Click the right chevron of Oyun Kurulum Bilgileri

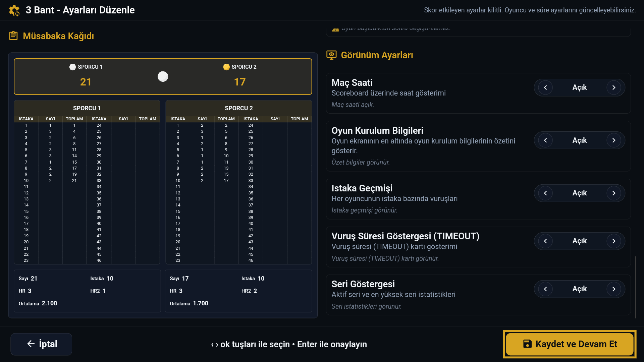(x=614, y=140)
